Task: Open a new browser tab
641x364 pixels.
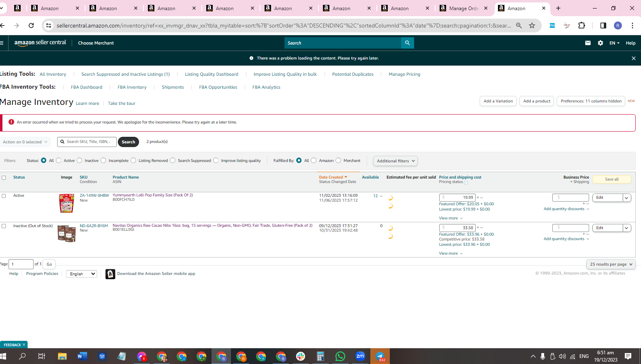Action: (x=558, y=8)
